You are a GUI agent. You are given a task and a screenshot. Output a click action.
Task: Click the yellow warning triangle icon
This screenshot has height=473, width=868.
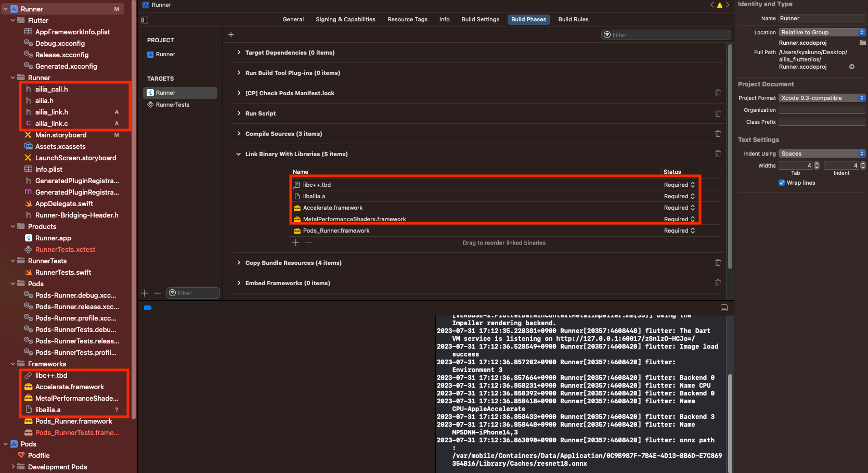click(x=720, y=5)
